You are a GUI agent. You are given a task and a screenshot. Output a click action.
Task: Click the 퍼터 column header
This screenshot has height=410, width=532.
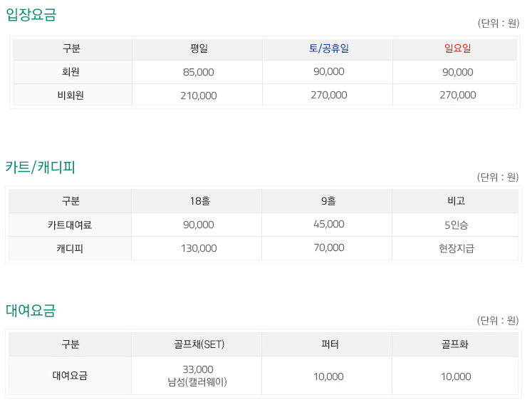coord(330,344)
